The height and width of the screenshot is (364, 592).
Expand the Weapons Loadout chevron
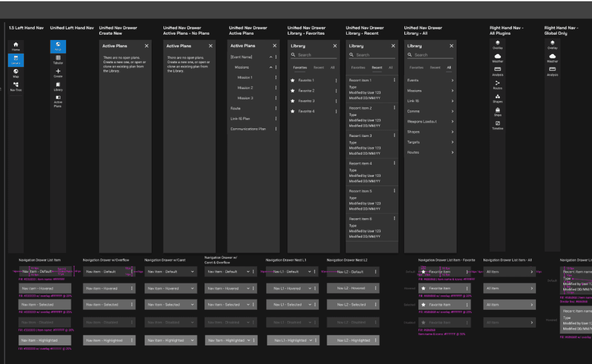pyautogui.click(x=452, y=121)
